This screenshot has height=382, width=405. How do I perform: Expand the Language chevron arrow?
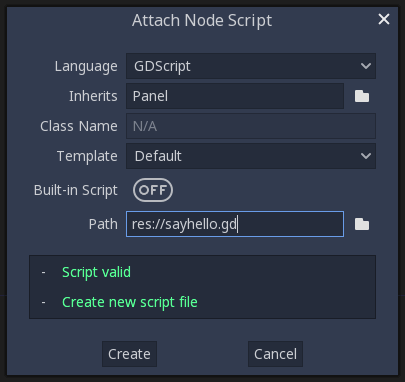pyautogui.click(x=366, y=66)
